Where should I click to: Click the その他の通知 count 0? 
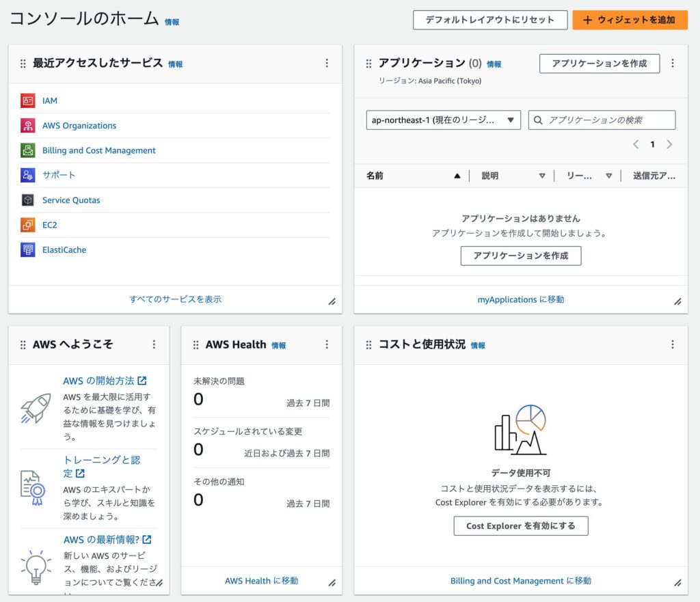(x=198, y=500)
